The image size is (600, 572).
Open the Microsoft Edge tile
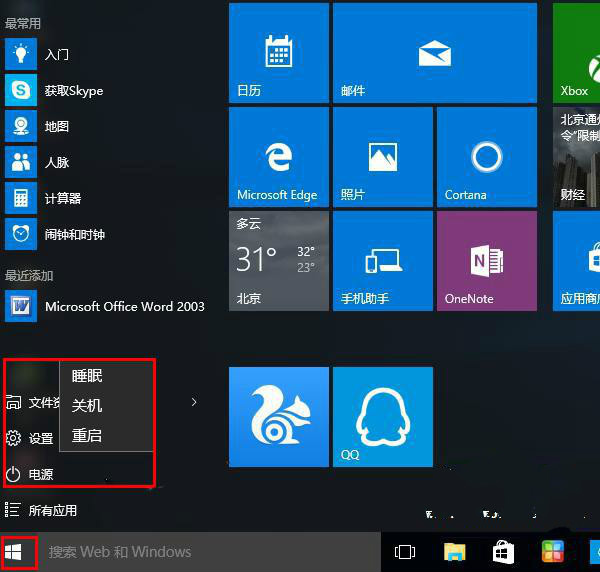278,156
